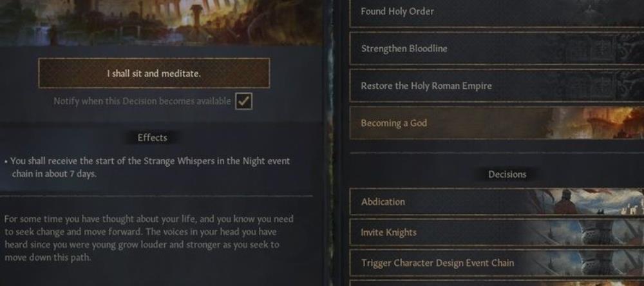644x286 pixels.
Task: Click the Strange Whispers in the Night effect text
Action: click(x=150, y=167)
